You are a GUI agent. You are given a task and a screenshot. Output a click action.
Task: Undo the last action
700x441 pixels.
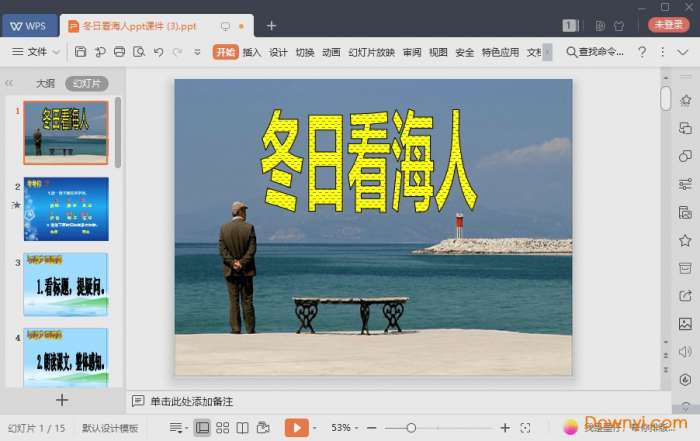coord(158,52)
